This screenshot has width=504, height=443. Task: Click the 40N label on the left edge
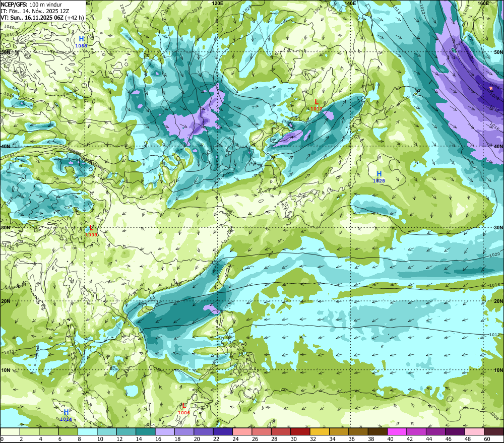tap(6, 146)
